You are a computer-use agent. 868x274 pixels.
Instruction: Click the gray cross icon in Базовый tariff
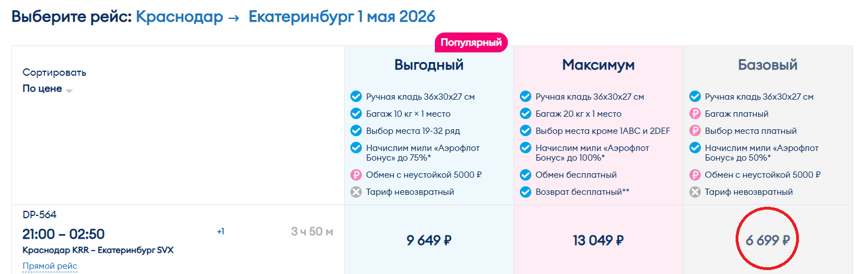[695, 192]
